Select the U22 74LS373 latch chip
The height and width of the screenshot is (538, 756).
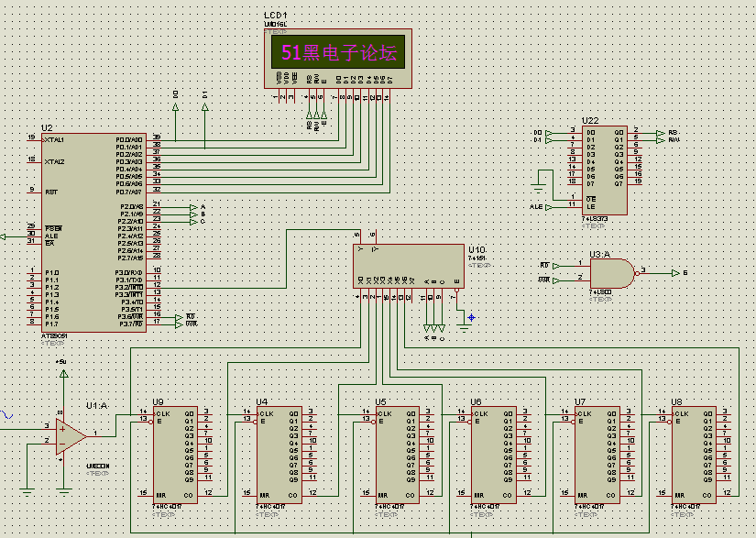coord(605,170)
